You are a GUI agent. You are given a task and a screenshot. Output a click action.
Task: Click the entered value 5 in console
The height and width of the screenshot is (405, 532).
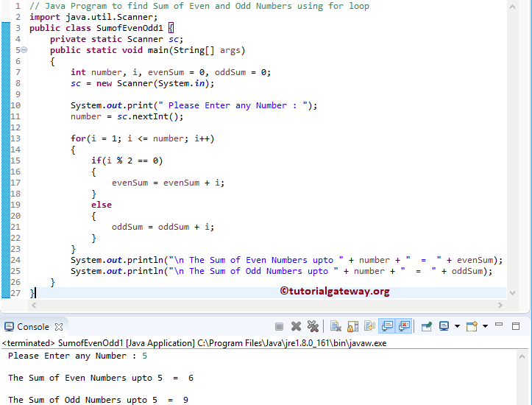point(144,356)
